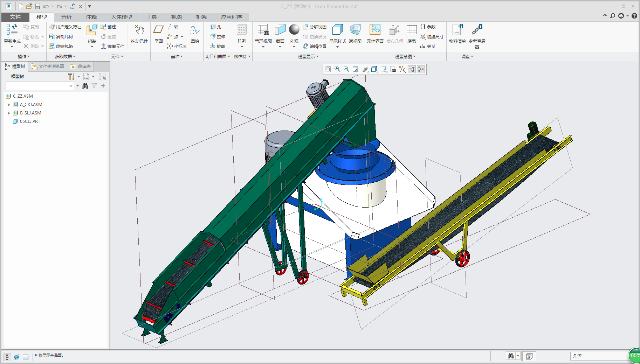The width and height of the screenshot is (640, 364).
Task: Click Zoom In in the graphics toolbar
Action: (x=337, y=69)
